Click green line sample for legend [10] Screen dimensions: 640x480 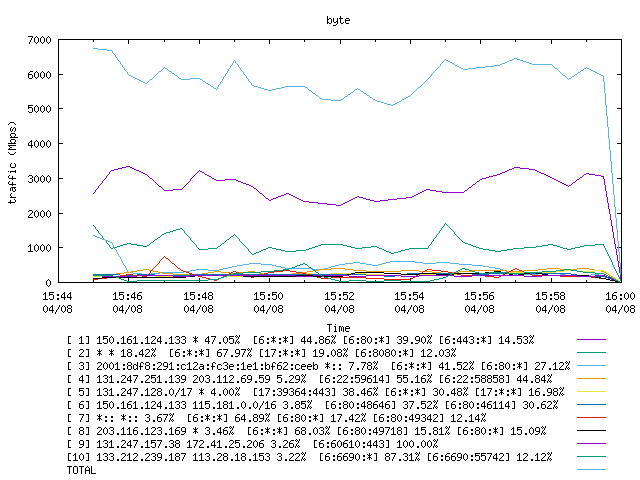[x=591, y=457]
